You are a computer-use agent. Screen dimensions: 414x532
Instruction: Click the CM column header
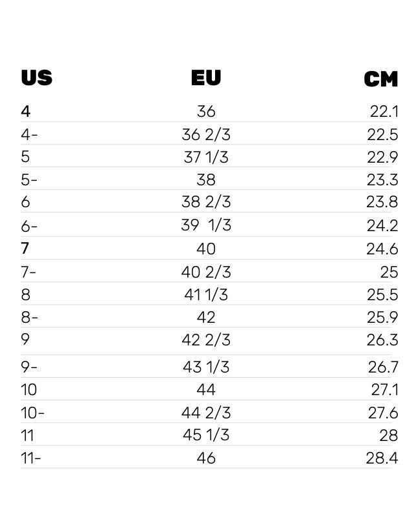coord(381,79)
